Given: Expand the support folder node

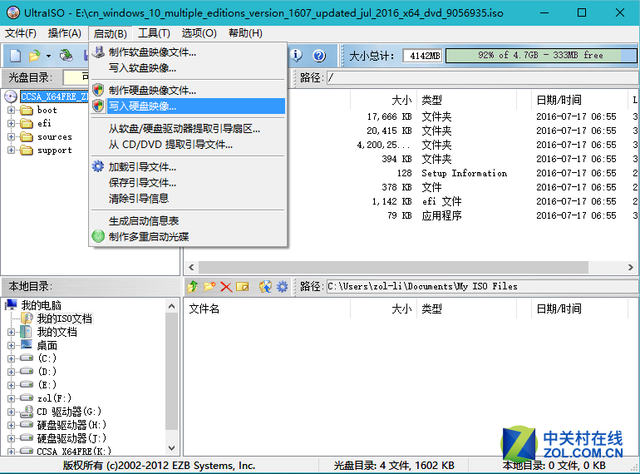Looking at the screenshot, I should (x=11, y=150).
